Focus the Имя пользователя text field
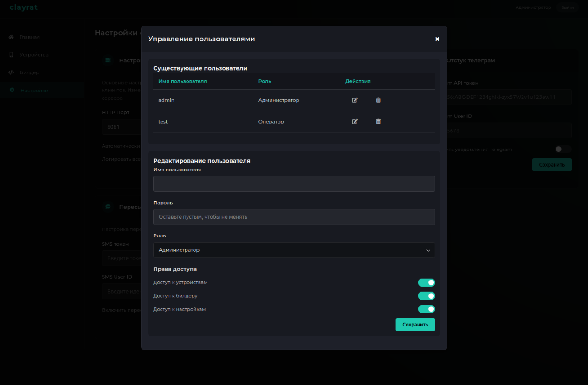 (294, 184)
